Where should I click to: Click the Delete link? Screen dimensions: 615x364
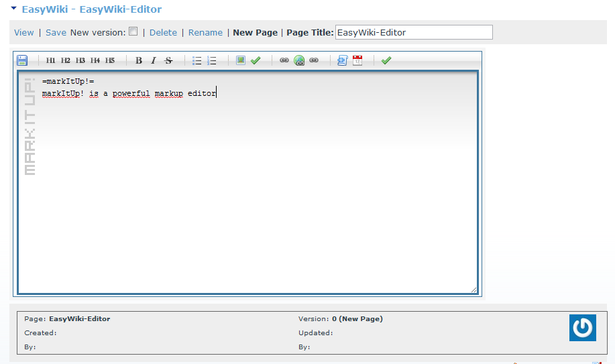[x=163, y=32]
